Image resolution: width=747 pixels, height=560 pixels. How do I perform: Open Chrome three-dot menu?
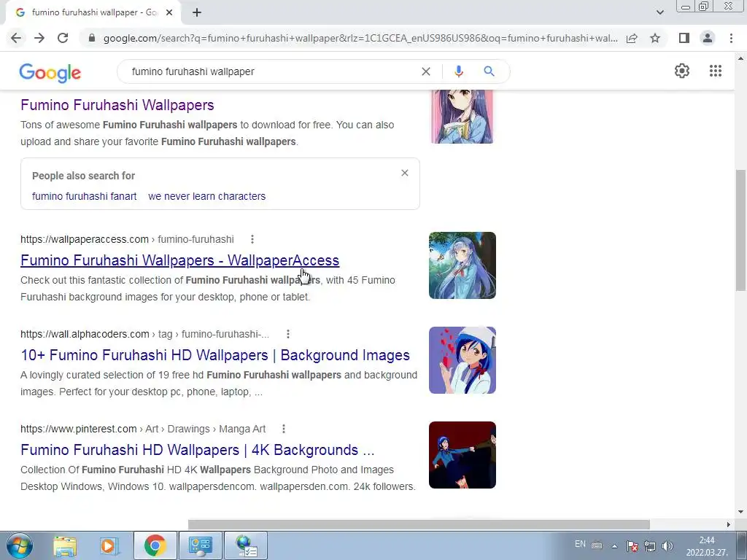(x=731, y=38)
